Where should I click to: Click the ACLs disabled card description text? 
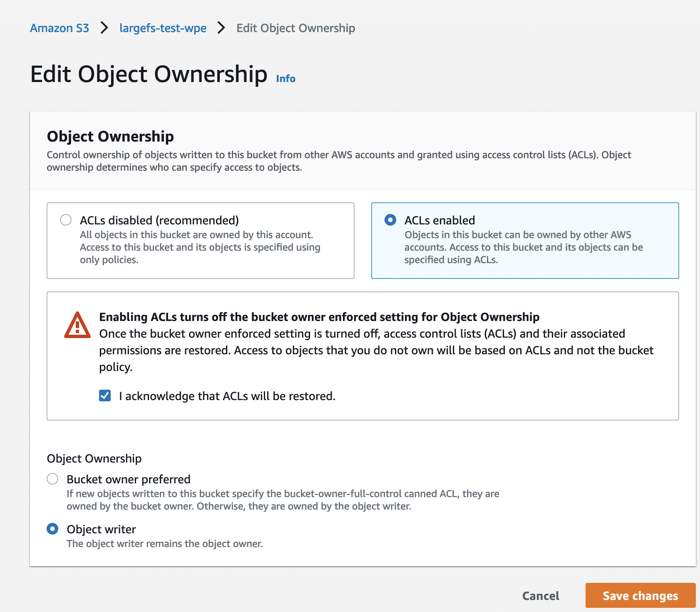click(x=200, y=247)
